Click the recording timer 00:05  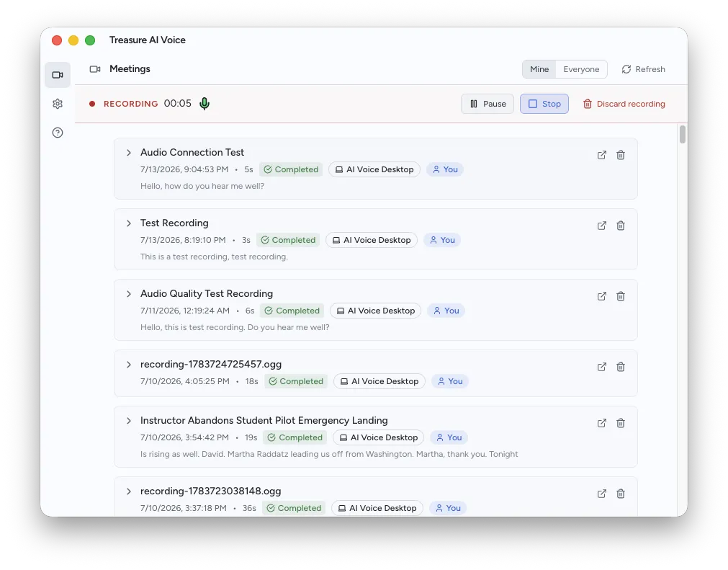click(177, 103)
